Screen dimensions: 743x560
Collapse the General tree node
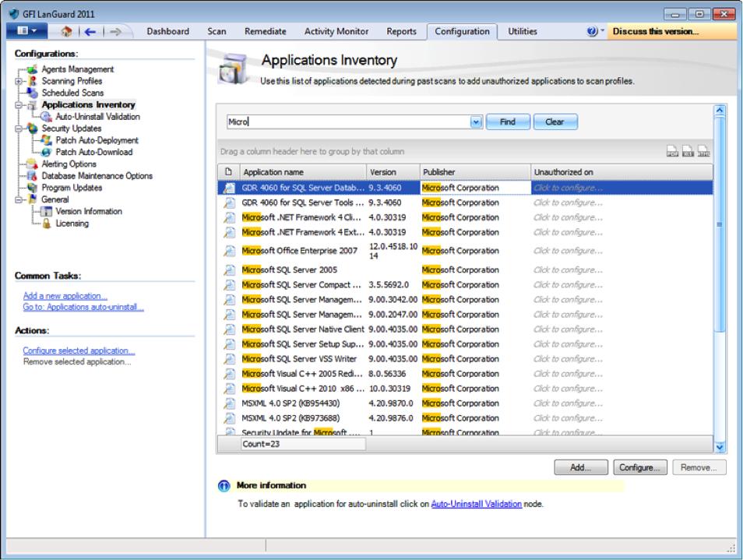pos(18,199)
